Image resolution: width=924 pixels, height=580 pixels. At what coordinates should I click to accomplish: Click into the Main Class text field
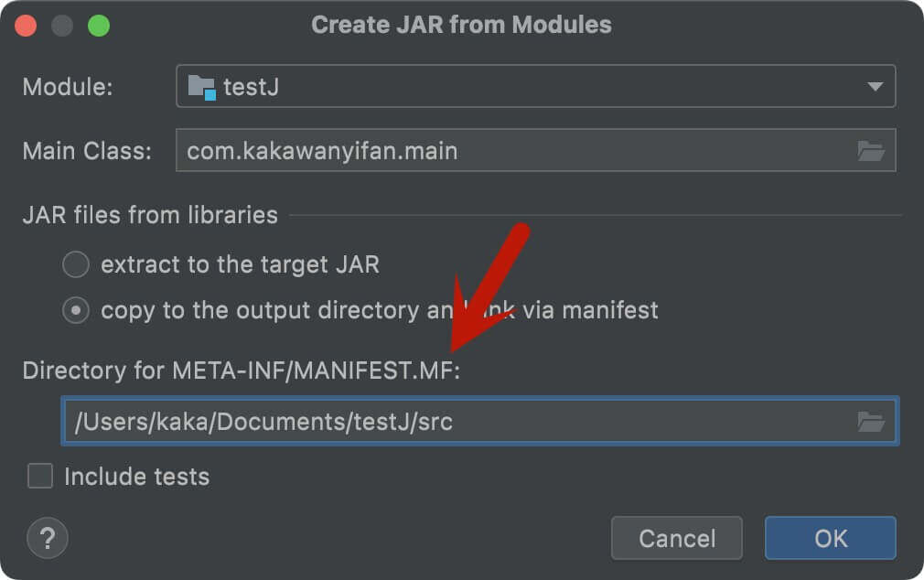coord(512,151)
